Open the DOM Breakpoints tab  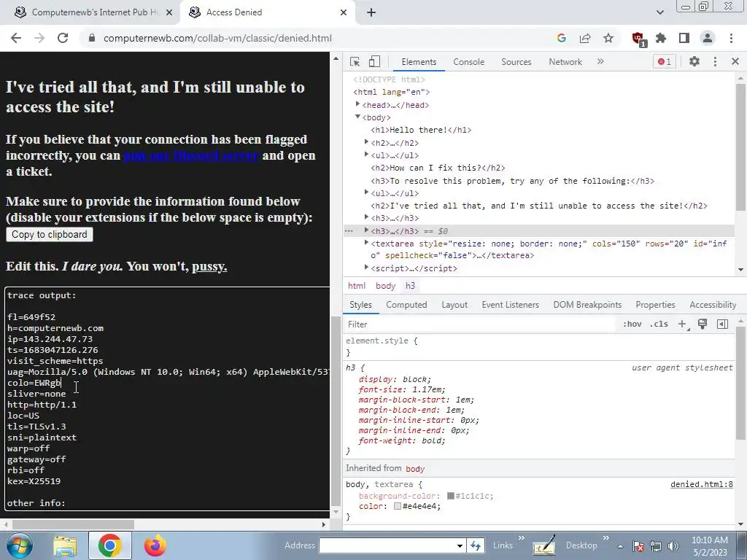pos(587,305)
